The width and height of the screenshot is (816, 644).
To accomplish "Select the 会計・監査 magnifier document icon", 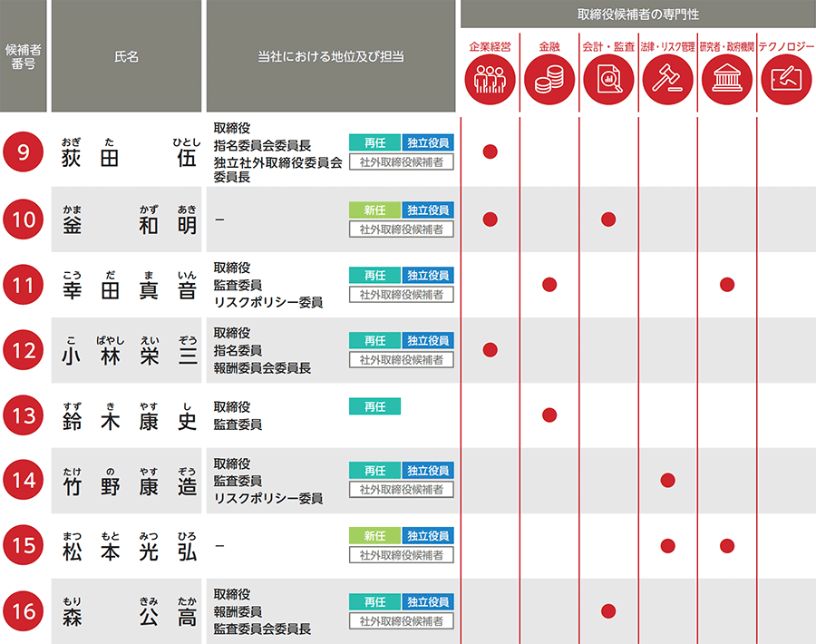I will (608, 80).
